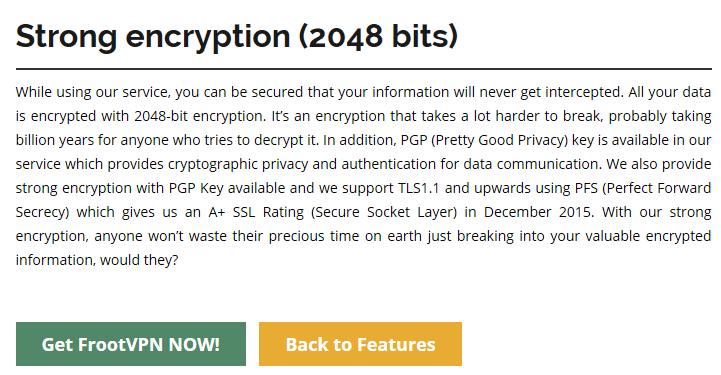721x375 pixels.
Task: Click the Get FrootVPN NOW! button
Action: click(x=131, y=344)
